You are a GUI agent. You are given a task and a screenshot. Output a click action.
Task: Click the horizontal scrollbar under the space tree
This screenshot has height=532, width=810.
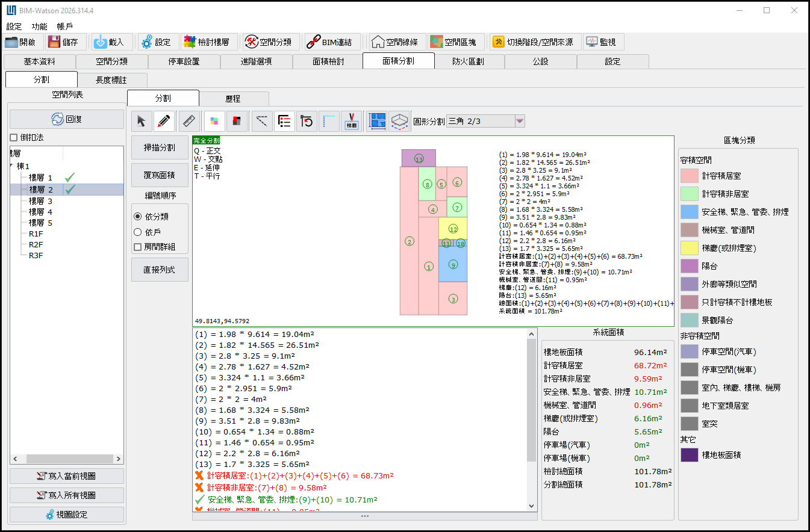67,459
